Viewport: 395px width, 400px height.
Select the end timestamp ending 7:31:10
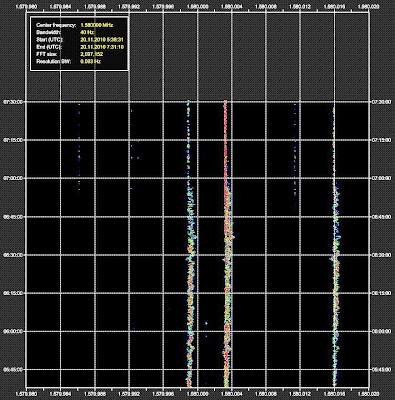point(102,47)
